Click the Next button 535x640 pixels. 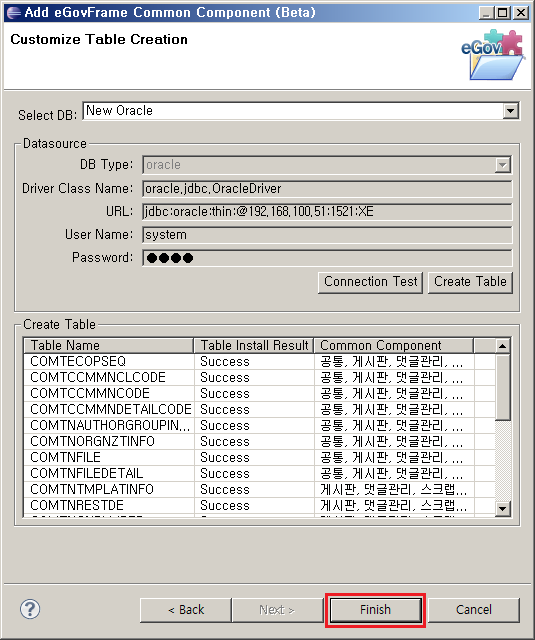pos(277,610)
